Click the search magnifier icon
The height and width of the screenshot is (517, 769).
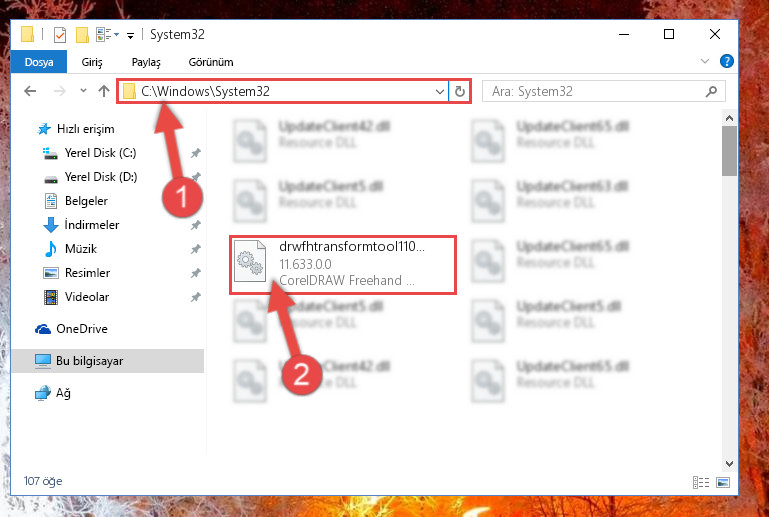click(x=711, y=91)
